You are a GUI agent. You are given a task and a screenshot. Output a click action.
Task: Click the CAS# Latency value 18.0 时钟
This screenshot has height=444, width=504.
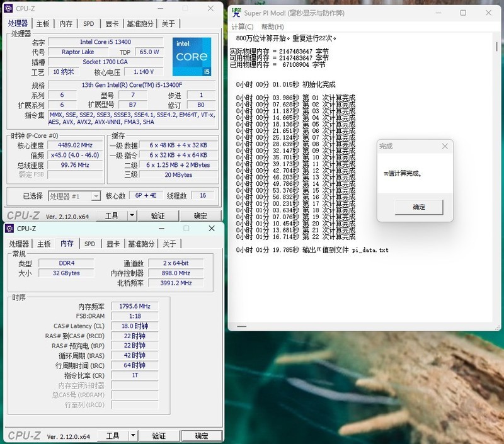[135, 326]
